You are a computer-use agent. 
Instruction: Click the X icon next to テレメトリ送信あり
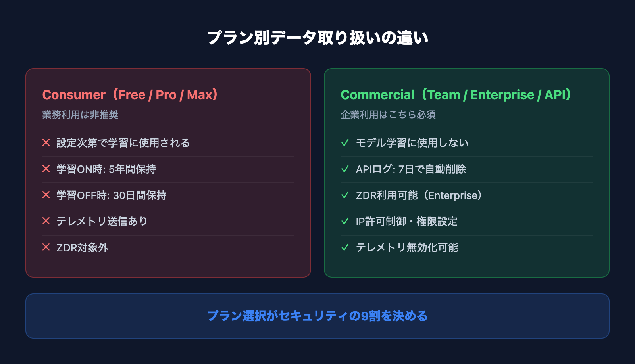tap(46, 221)
